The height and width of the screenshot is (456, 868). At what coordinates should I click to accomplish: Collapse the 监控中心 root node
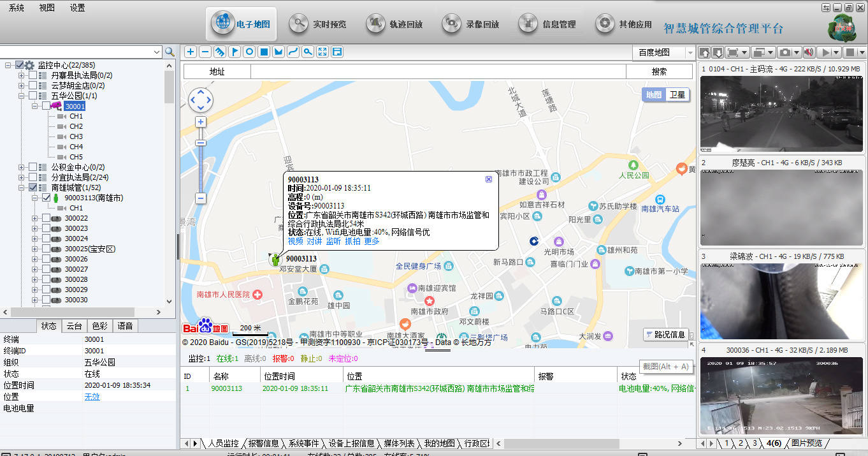tap(9, 65)
